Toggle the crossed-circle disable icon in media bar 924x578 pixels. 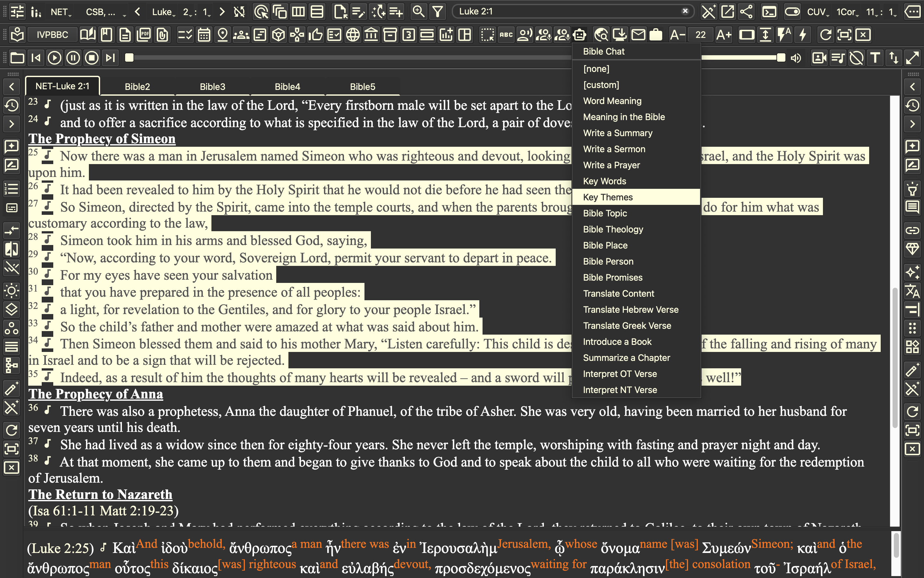[856, 58]
